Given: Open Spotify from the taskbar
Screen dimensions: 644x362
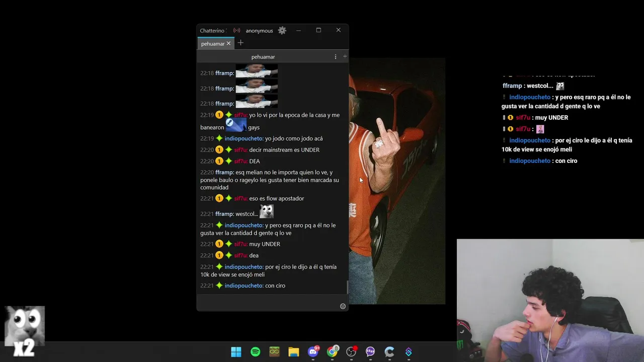Looking at the screenshot, I should click(x=255, y=352).
